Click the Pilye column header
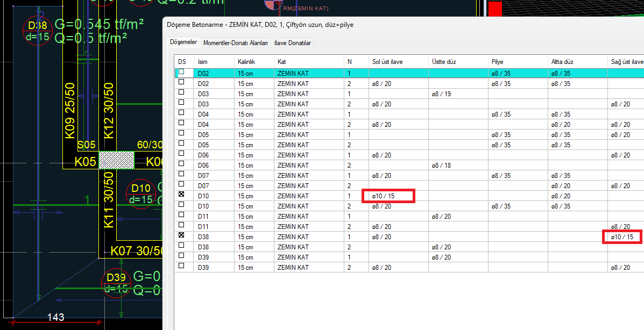The height and width of the screenshot is (330, 644). pyautogui.click(x=518, y=62)
